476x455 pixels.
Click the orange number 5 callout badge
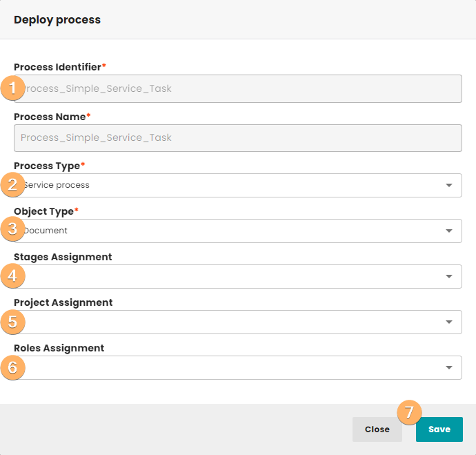coord(12,321)
